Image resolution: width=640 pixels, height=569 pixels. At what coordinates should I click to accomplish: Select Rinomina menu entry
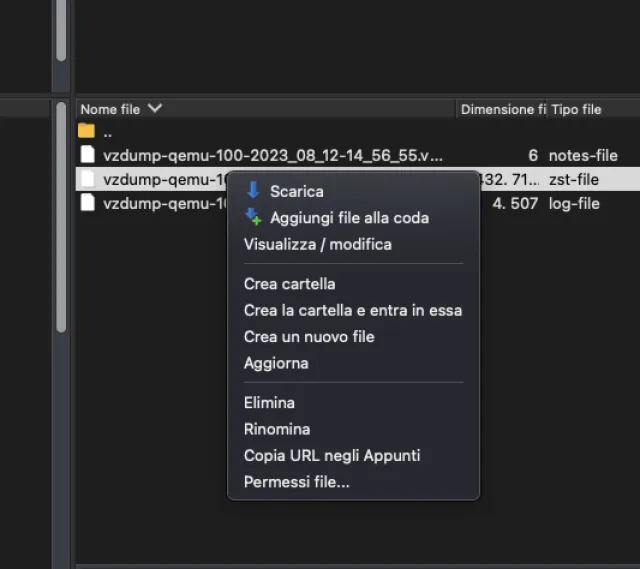click(277, 429)
